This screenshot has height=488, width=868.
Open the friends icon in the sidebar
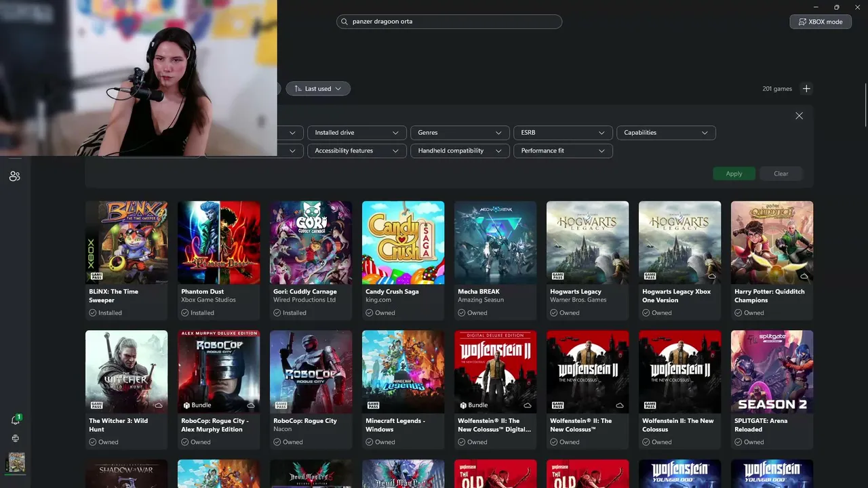pos(15,176)
